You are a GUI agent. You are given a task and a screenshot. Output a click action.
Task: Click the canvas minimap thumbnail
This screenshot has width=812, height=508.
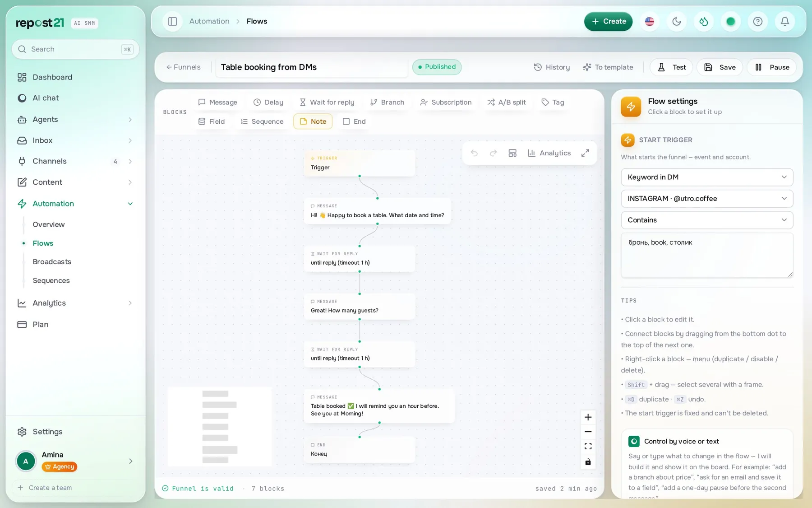coord(220,426)
